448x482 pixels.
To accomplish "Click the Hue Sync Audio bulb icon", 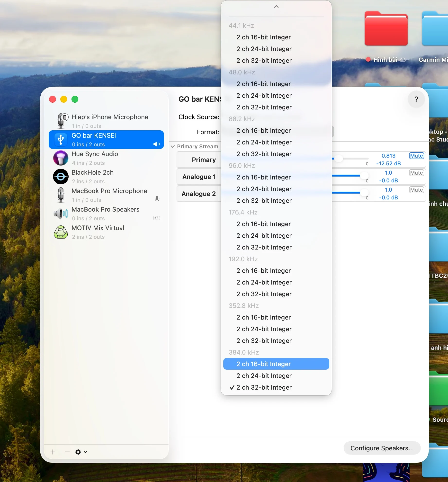I will pos(61,158).
